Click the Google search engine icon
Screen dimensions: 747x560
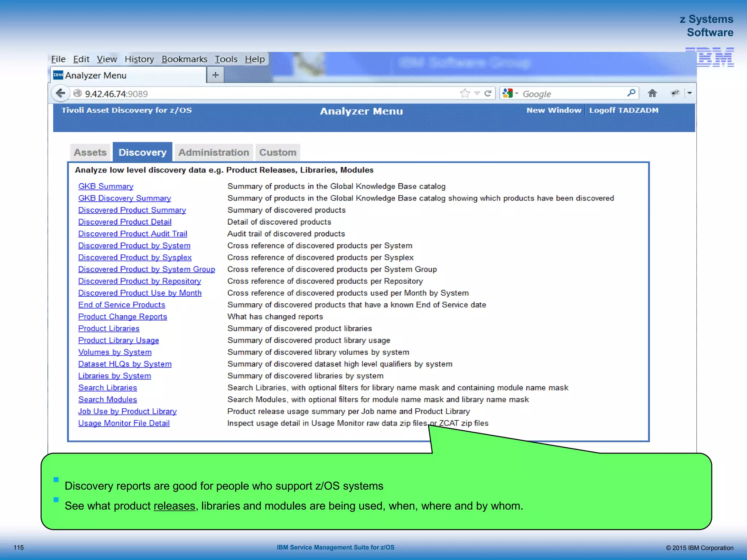[x=507, y=93]
